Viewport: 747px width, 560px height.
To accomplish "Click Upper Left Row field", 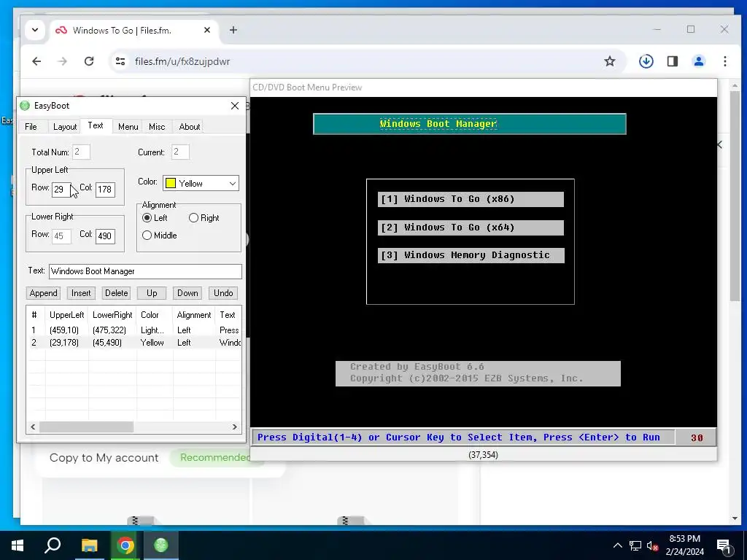I will click(x=61, y=189).
